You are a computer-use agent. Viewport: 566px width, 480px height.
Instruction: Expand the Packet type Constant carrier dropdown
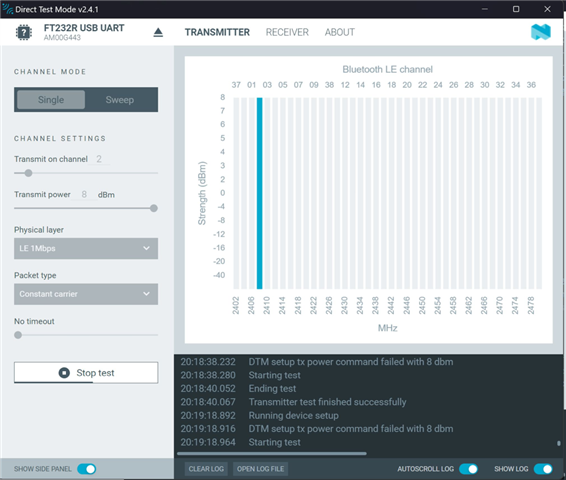[86, 294]
